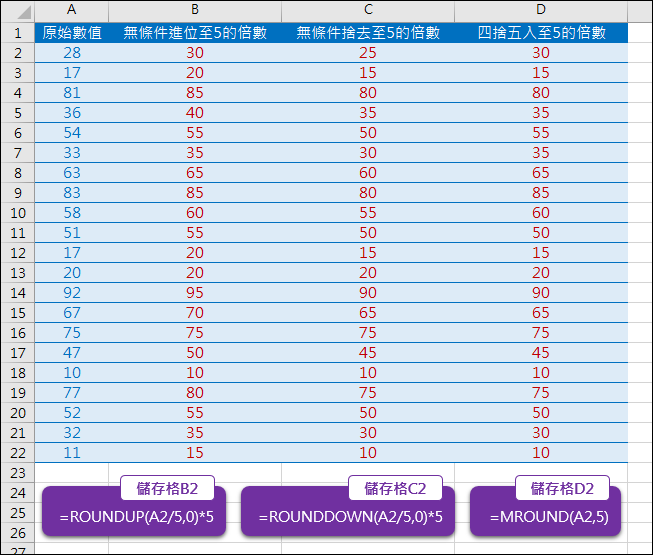Click the 儲存格B2 label callout
The width and height of the screenshot is (653, 555).
pos(167,488)
